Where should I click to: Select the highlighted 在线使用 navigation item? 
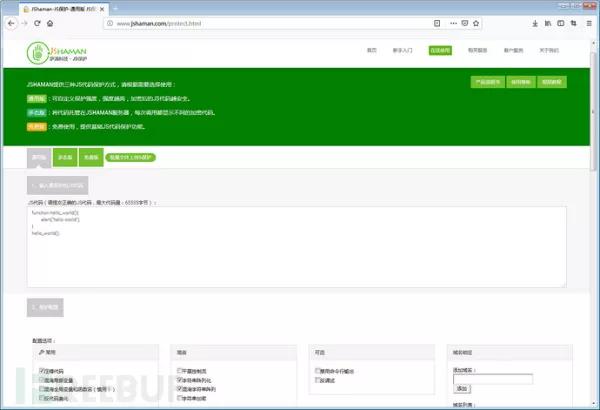pyautogui.click(x=440, y=51)
